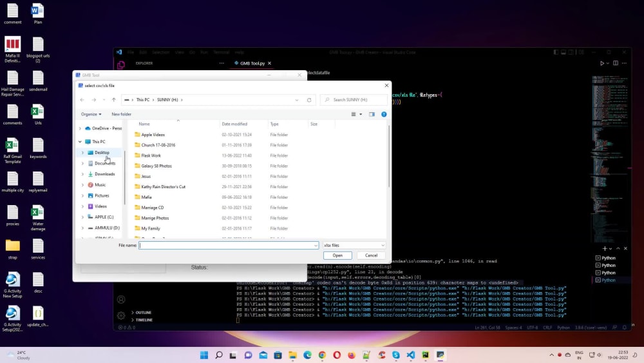Screen dimensions: 644x363
Task: Expand the Documents tree node
Action: pos(82,163)
